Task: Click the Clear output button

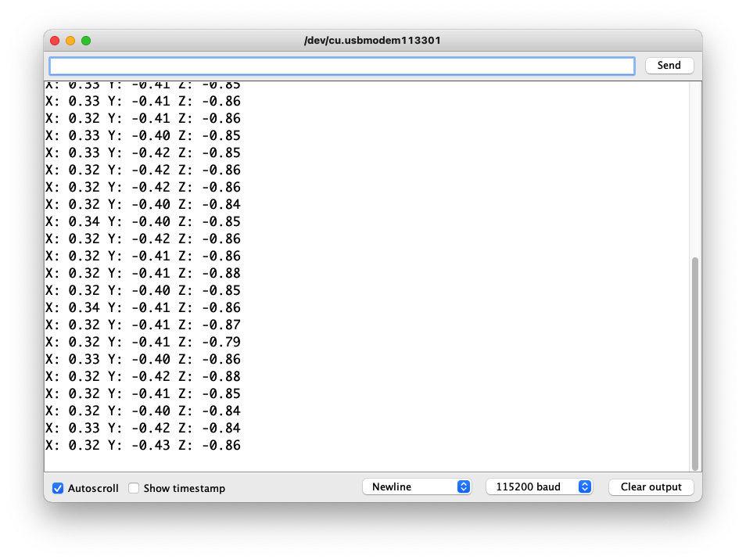Action: coord(651,486)
